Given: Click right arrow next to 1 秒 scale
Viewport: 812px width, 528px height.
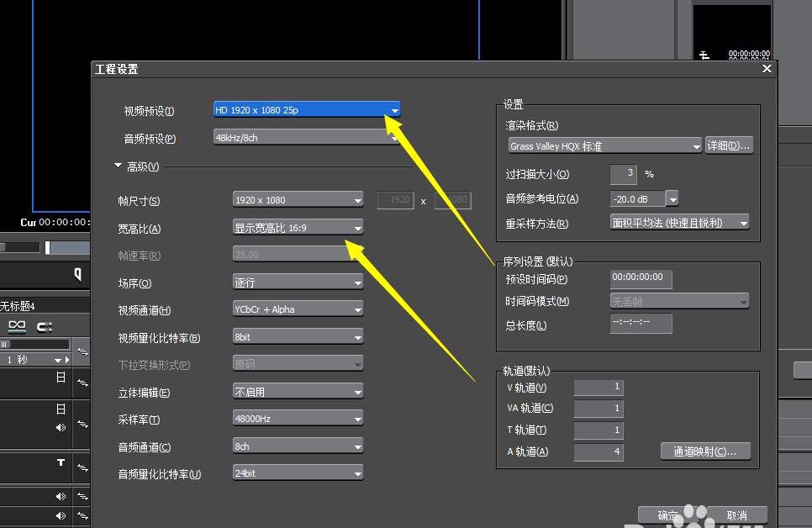Looking at the screenshot, I should (x=66, y=360).
